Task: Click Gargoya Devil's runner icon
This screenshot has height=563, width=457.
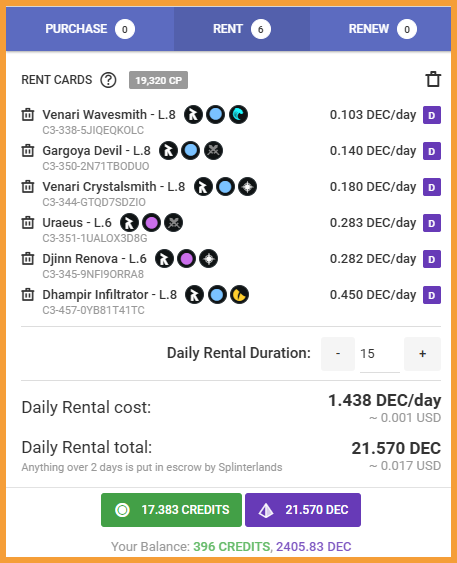Action: tap(168, 150)
